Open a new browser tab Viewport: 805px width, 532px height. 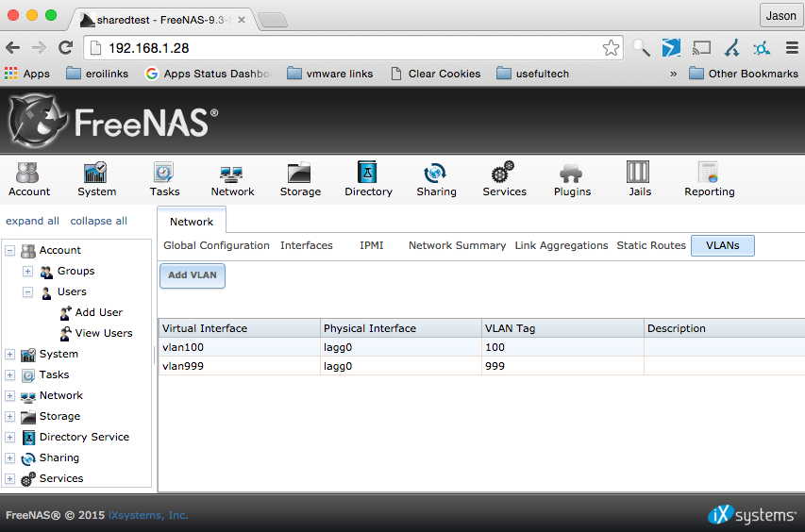point(272,20)
